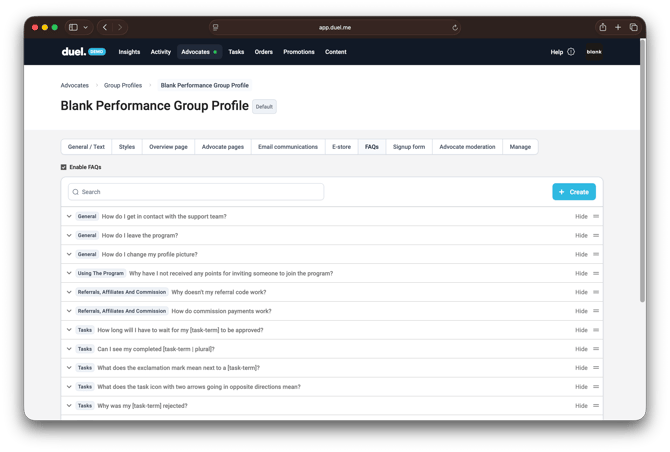Click the Help question mark icon
This screenshot has height=452, width=670.
[571, 52]
